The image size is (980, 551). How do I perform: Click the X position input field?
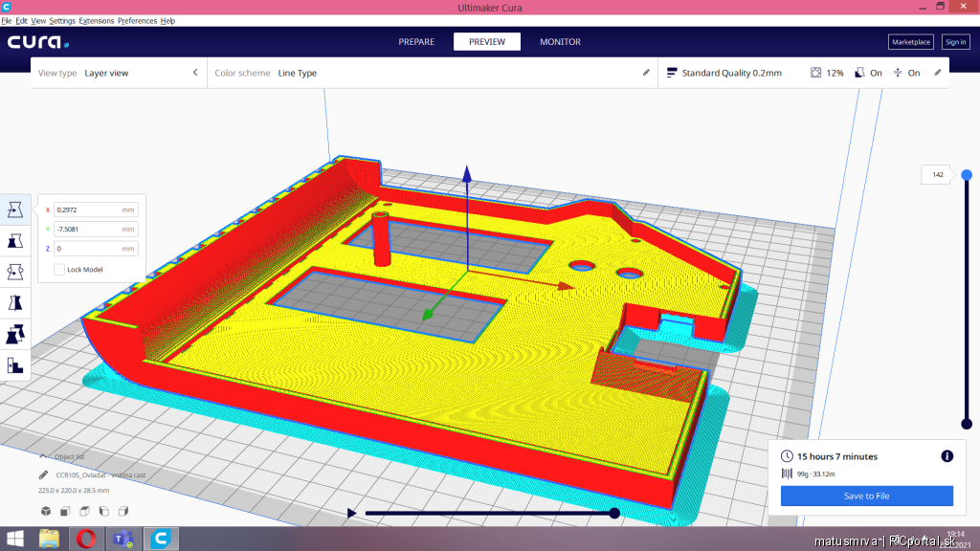[96, 209]
